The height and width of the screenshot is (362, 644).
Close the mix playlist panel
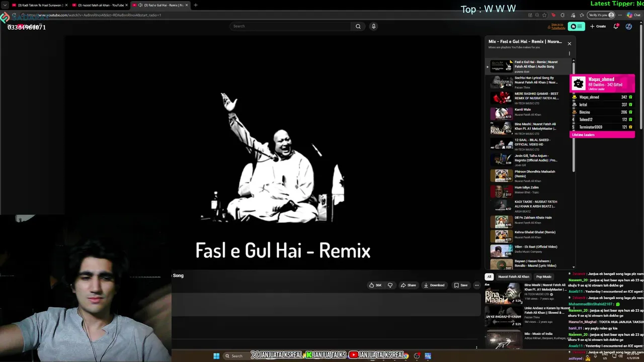570,44
